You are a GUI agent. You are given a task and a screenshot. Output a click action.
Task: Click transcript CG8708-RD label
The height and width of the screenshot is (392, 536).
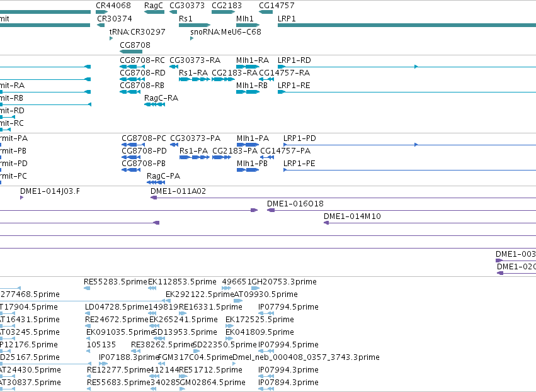(x=142, y=73)
